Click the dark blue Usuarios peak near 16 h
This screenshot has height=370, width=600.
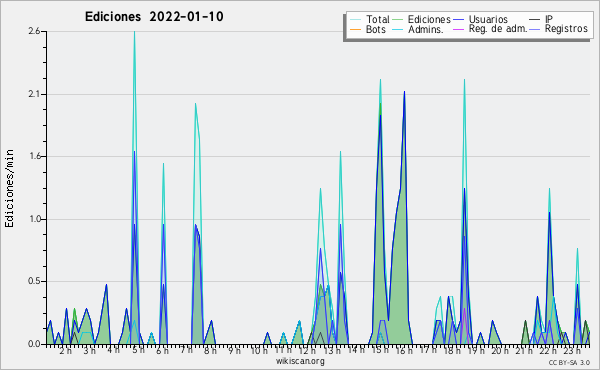pos(404,92)
